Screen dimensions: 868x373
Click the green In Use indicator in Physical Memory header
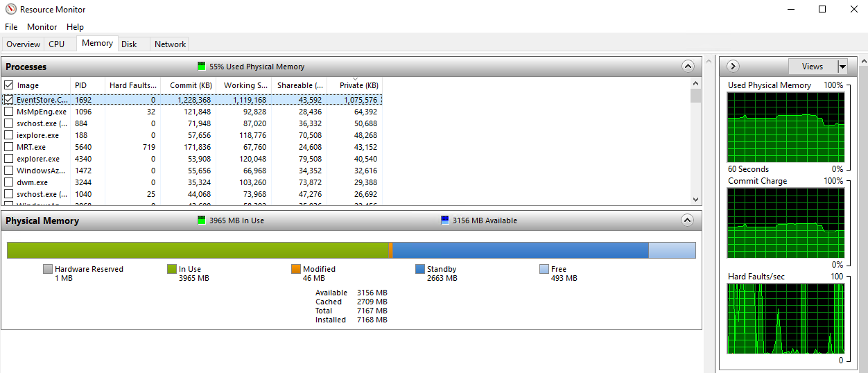coord(202,220)
